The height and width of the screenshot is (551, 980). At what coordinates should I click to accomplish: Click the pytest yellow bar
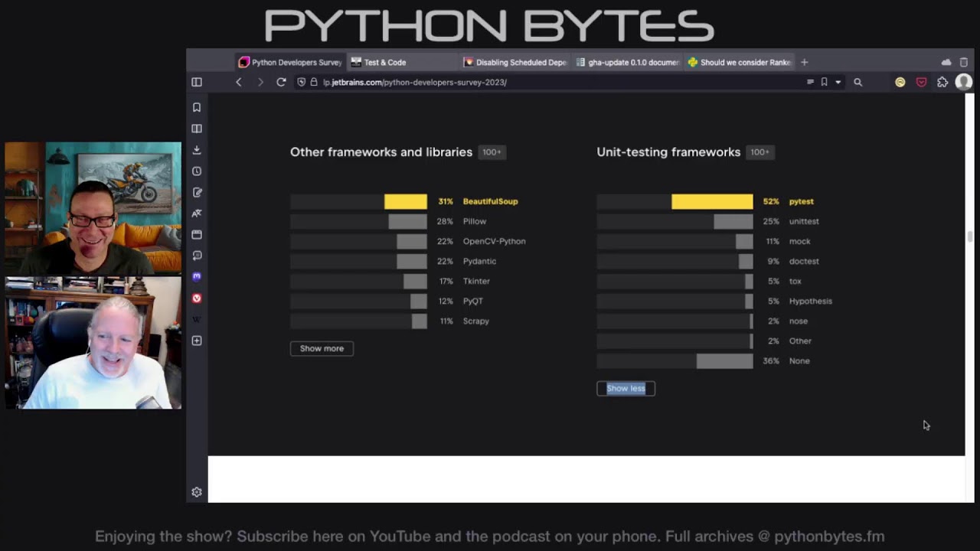coord(712,201)
